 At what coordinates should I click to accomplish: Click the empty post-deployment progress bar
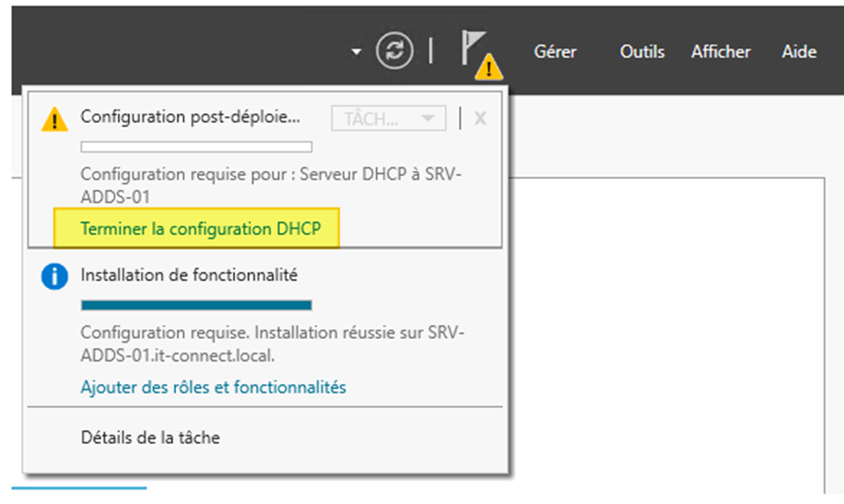point(196,147)
